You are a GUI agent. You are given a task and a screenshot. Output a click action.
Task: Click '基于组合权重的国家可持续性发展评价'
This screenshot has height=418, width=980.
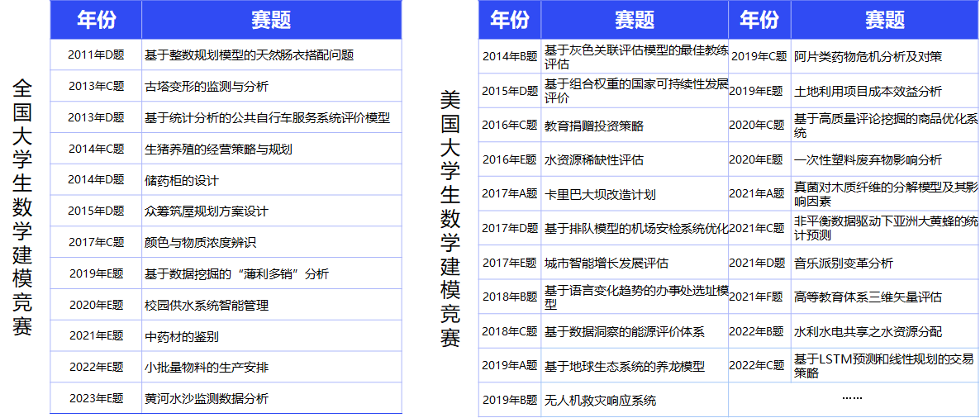[636, 91]
